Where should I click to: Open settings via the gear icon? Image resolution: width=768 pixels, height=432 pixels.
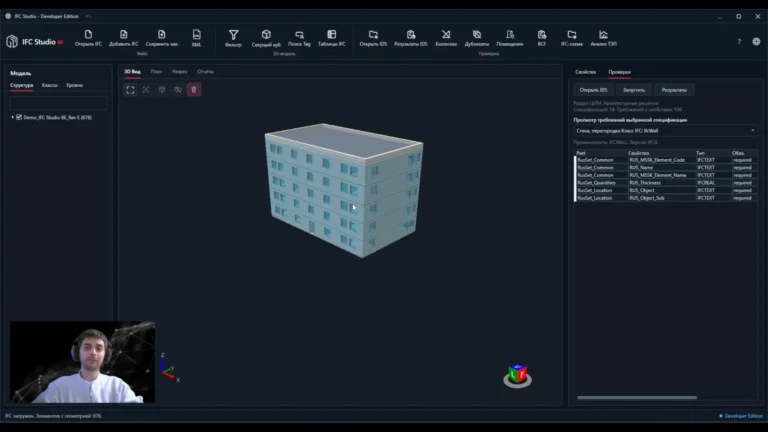click(x=756, y=42)
